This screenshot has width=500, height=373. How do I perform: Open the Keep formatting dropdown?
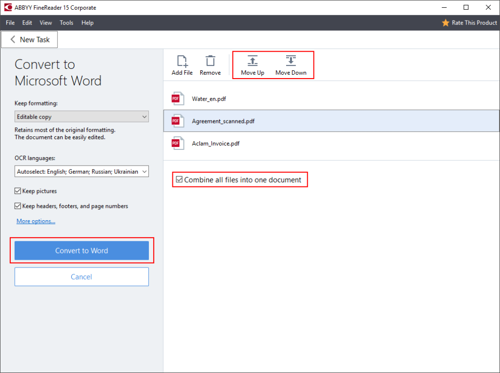coord(81,117)
